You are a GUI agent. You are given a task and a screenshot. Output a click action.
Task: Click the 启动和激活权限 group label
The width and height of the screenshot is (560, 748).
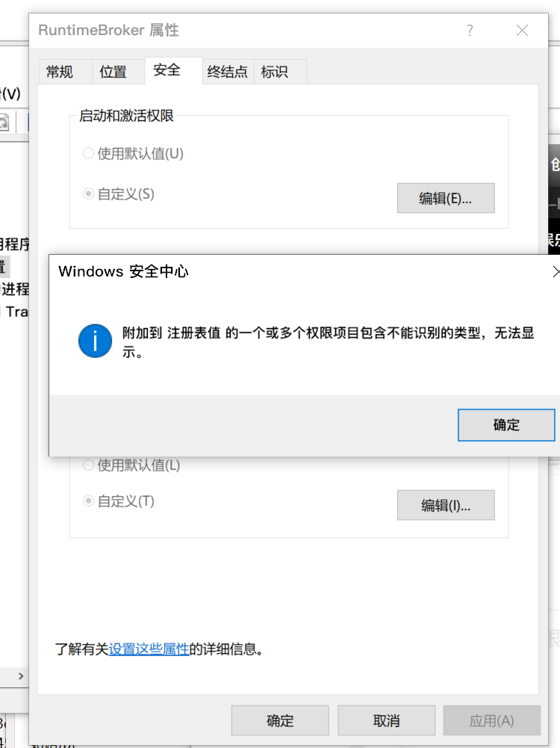126,116
